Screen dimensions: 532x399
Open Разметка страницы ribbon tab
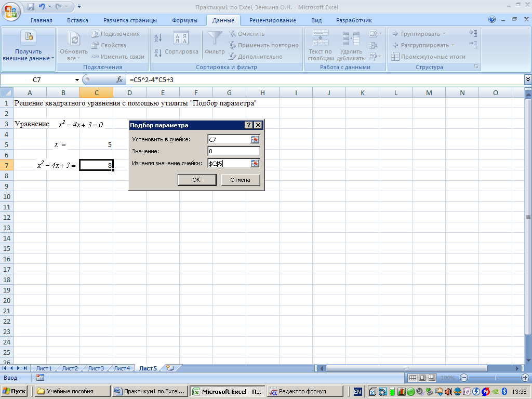130,20
